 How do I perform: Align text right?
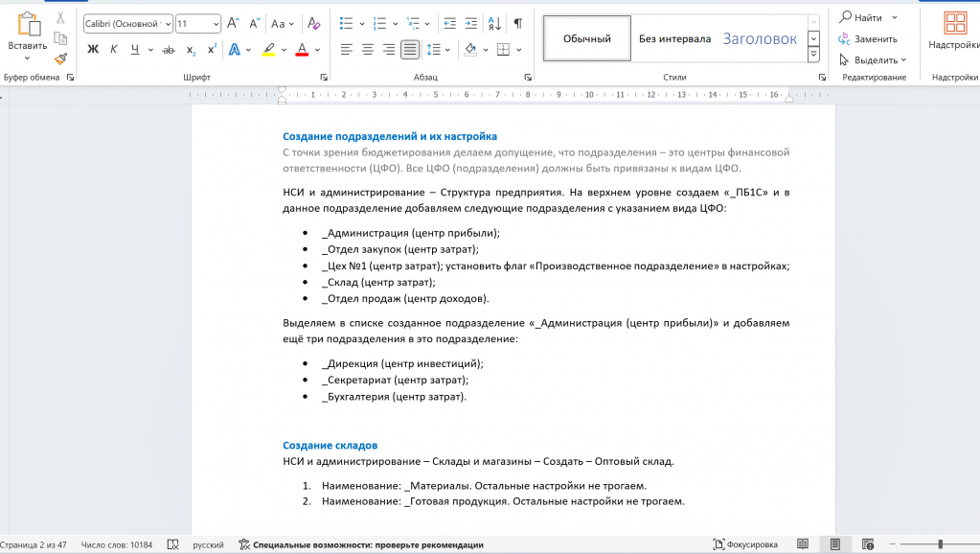pyautogui.click(x=389, y=50)
